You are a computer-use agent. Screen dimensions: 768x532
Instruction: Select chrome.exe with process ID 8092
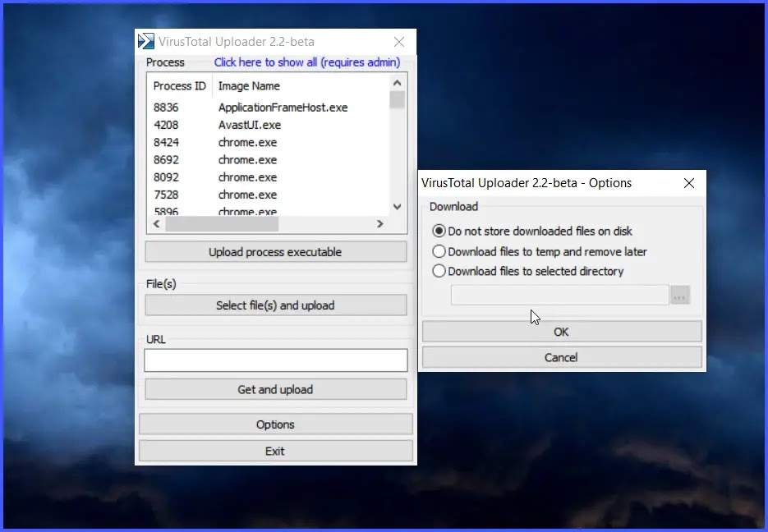(x=269, y=177)
